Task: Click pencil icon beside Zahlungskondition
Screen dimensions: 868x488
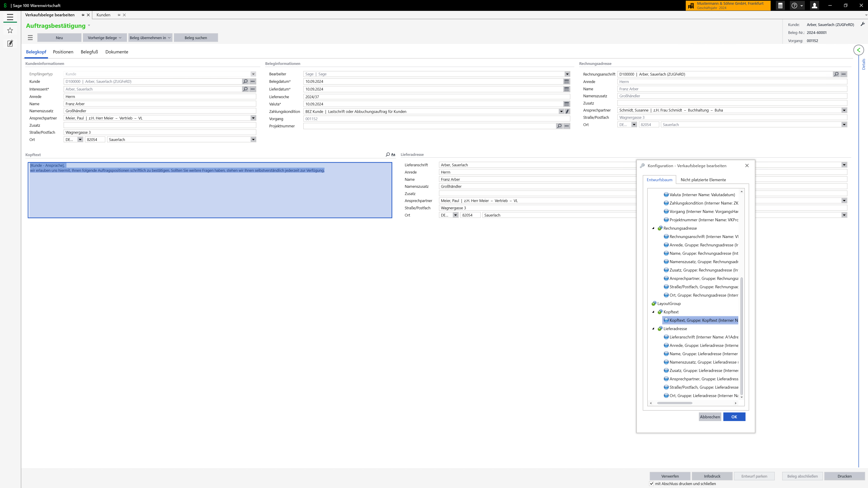Action: pos(567,112)
